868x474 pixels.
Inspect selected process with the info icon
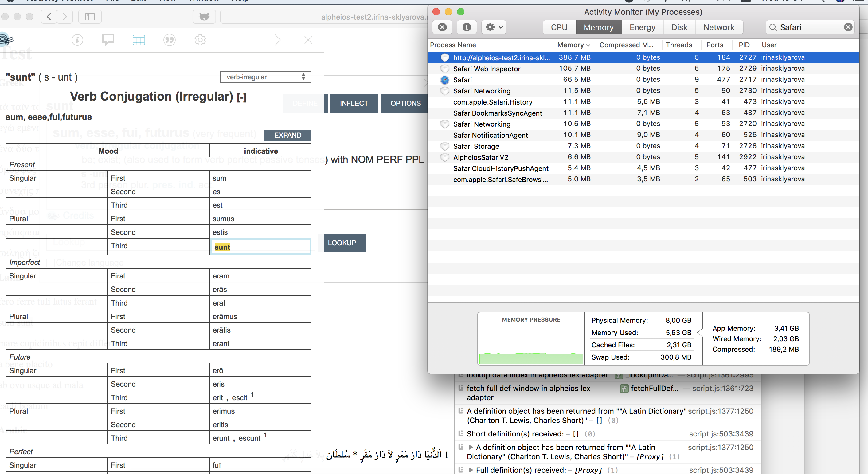tap(466, 27)
